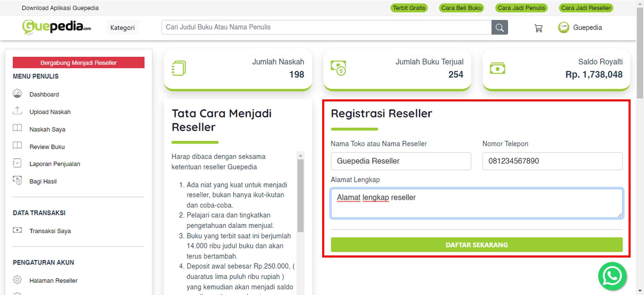
Task: Click the page scrollbar down arrow
Action: click(640, 291)
